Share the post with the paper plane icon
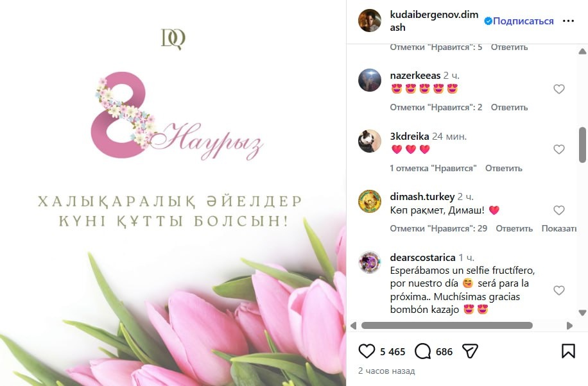The image size is (588, 386). click(x=470, y=351)
